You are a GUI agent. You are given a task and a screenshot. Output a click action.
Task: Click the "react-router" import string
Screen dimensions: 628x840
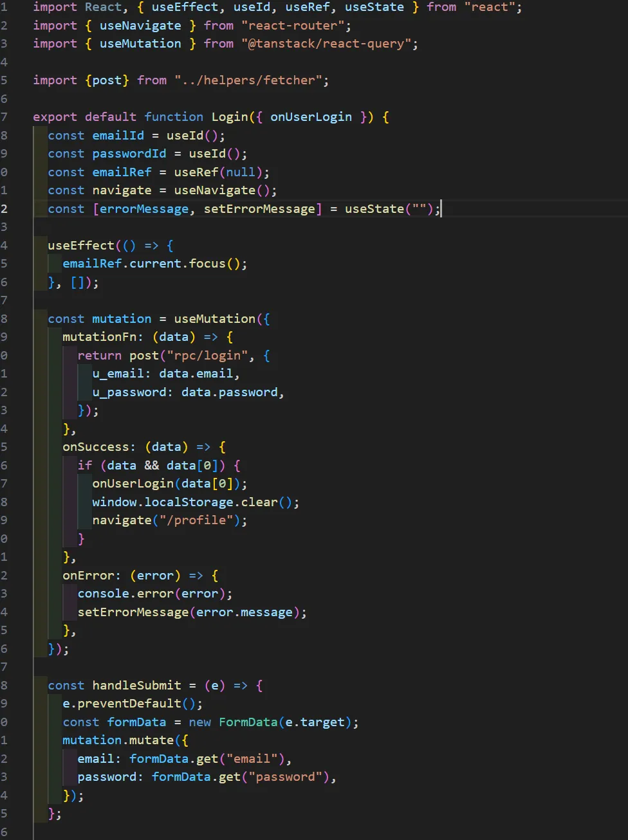pyautogui.click(x=296, y=26)
